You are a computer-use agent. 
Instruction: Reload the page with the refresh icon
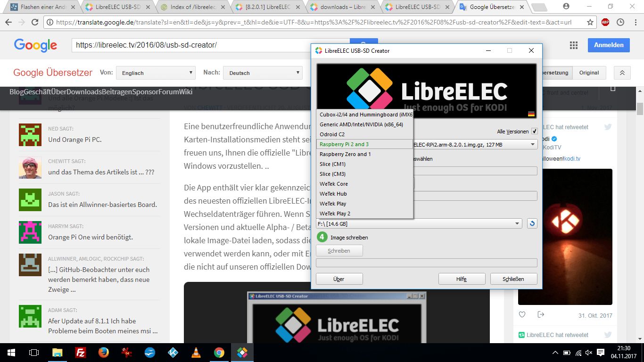(35, 22)
